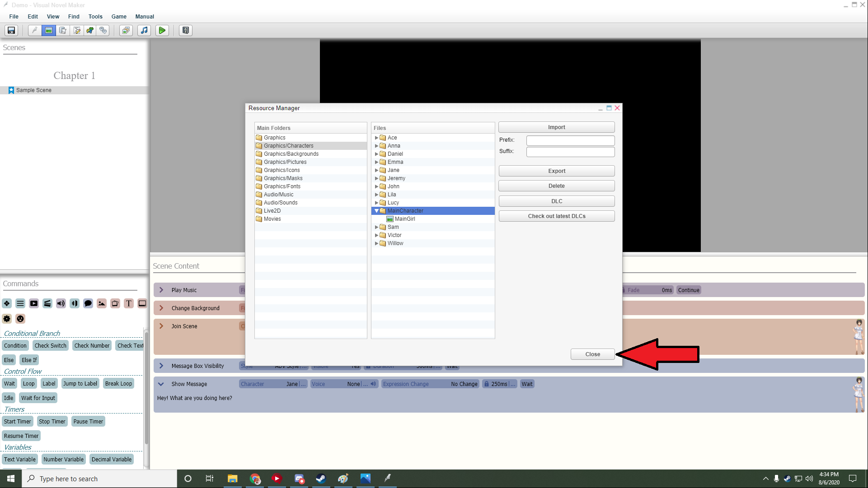Screen dimensions: 868x488
Task: Open the puzzle piece extensions toolbar icon
Action: 90,30
